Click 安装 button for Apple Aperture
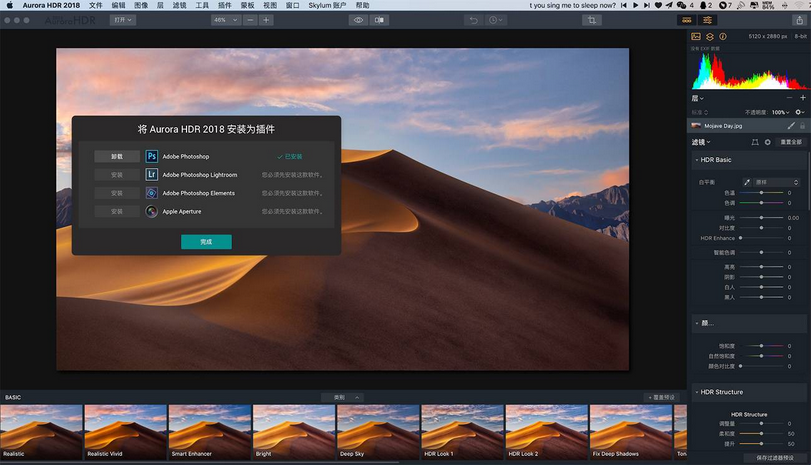The width and height of the screenshot is (812, 466). 117,211
